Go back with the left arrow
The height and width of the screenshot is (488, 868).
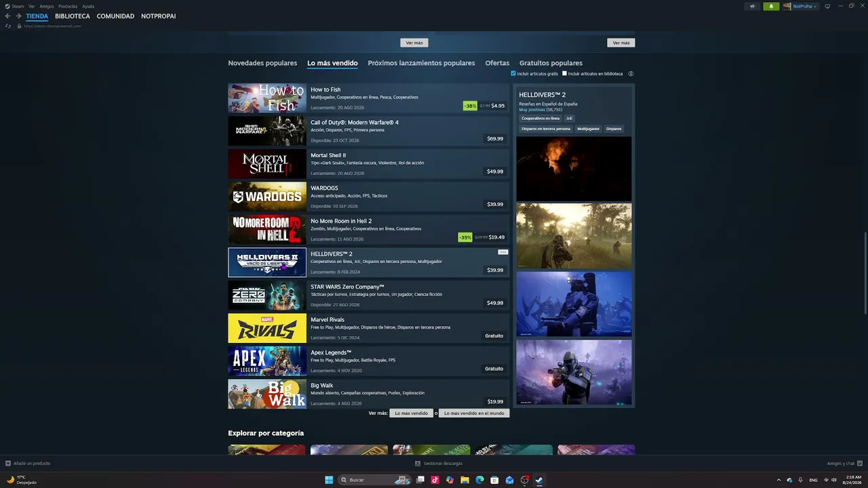point(8,16)
